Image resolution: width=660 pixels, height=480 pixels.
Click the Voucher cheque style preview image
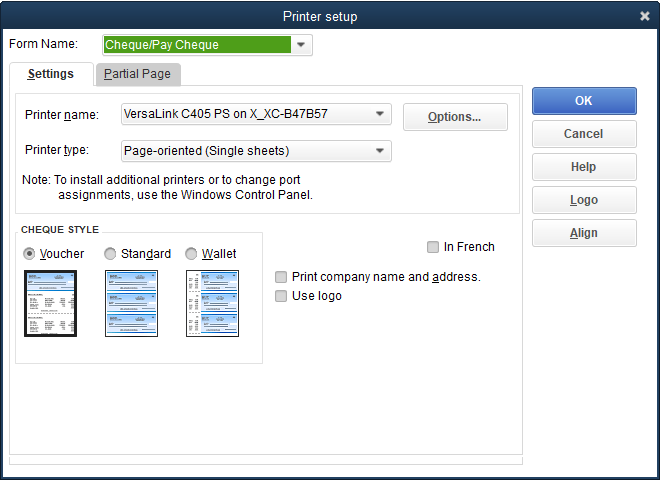point(50,303)
